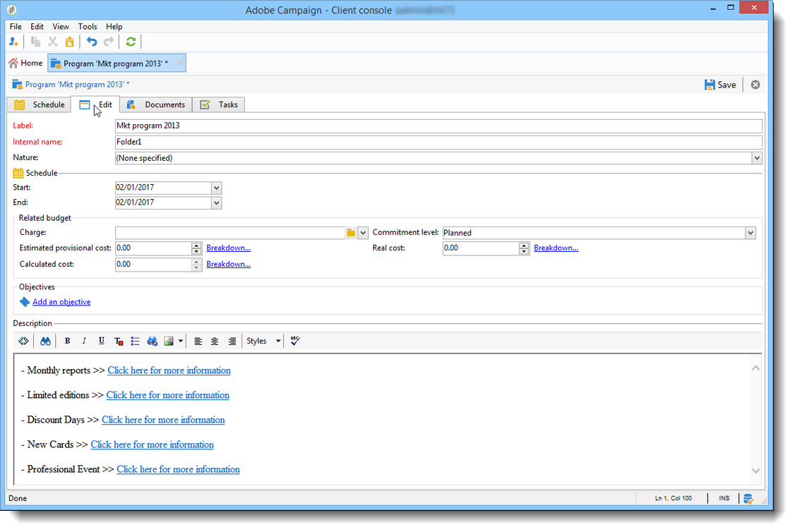
Task: Open the Edit menu
Action: [37, 26]
